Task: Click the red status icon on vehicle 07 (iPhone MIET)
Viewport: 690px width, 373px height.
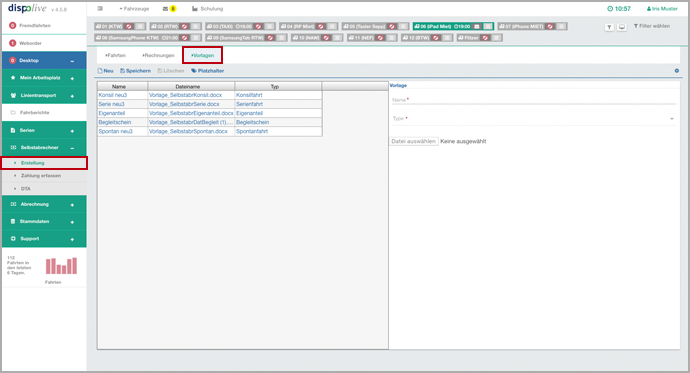Action: tap(550, 26)
